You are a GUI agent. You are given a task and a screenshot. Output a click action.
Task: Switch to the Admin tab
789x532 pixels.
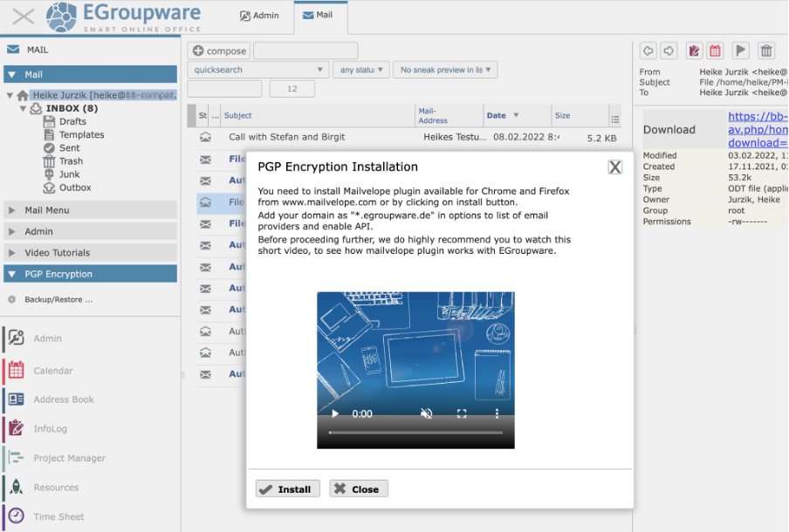pyautogui.click(x=259, y=16)
